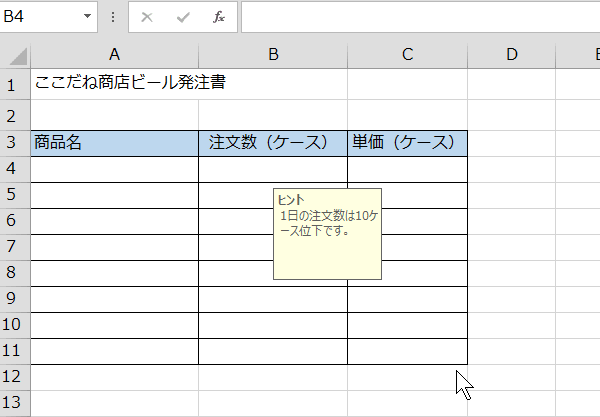The width and height of the screenshot is (600, 417).
Task: Select column A header
Action: [114, 54]
